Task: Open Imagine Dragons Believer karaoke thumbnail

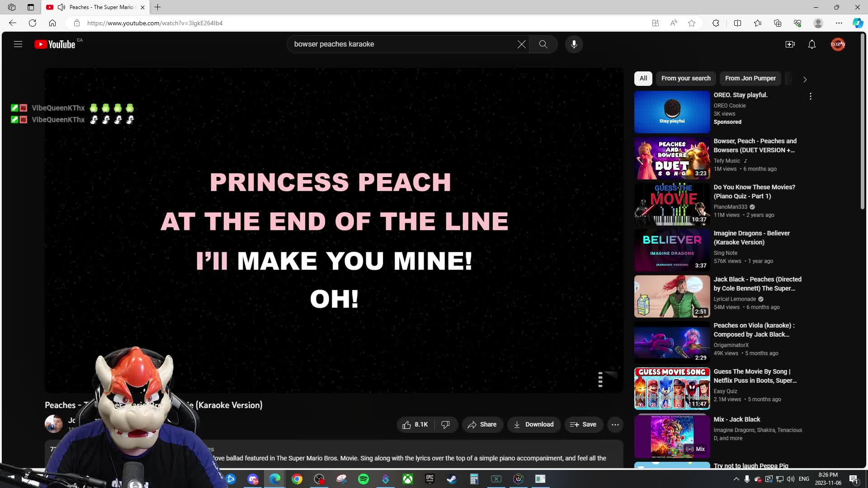Action: tap(672, 250)
